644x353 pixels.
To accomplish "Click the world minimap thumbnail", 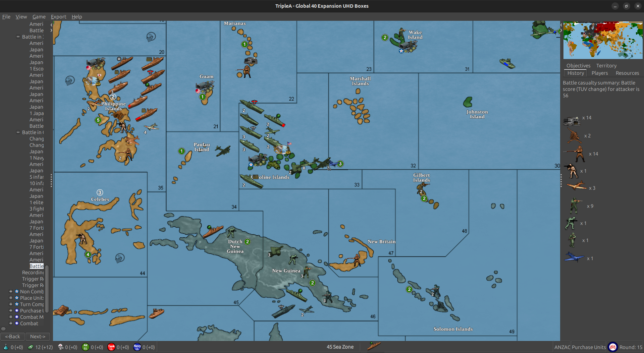I will (x=603, y=40).
